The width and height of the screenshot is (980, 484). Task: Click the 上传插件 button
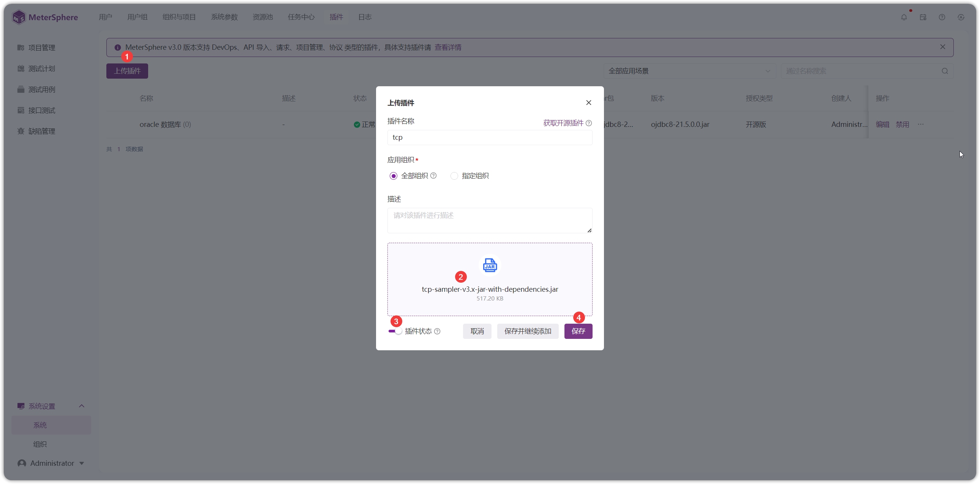click(x=127, y=71)
